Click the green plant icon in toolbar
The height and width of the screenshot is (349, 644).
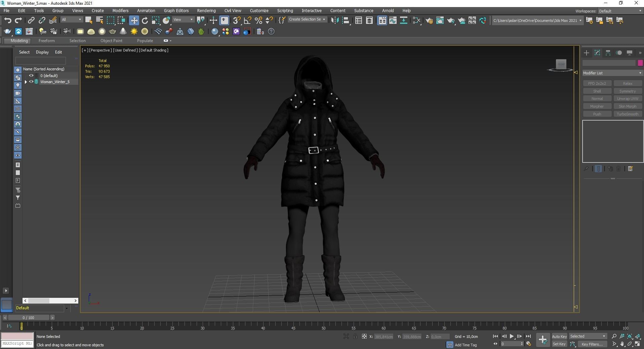pos(201,32)
